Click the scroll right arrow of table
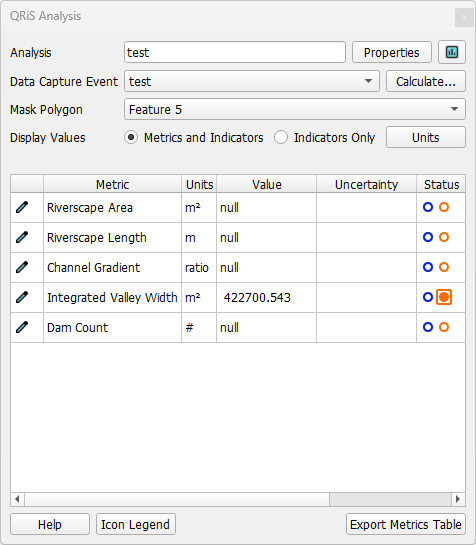Image resolution: width=476 pixels, height=545 pixels. click(x=458, y=499)
